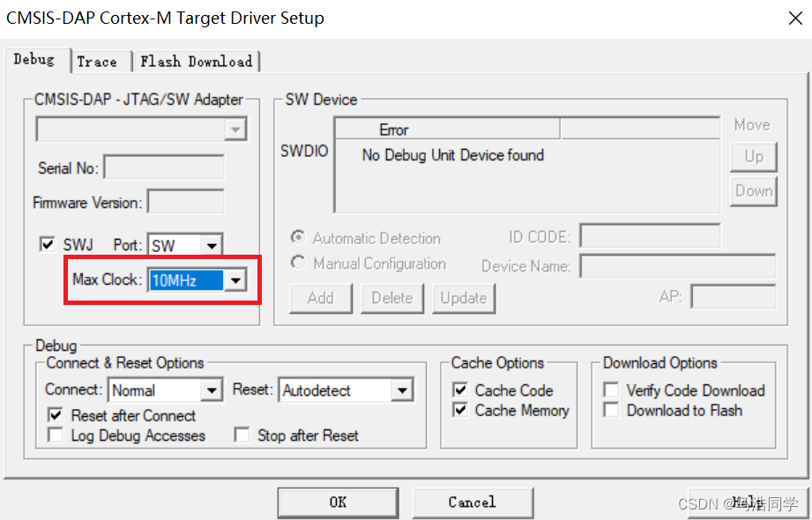Select the Automatic Detection radio button
The width and height of the screenshot is (812, 520).
(298, 237)
